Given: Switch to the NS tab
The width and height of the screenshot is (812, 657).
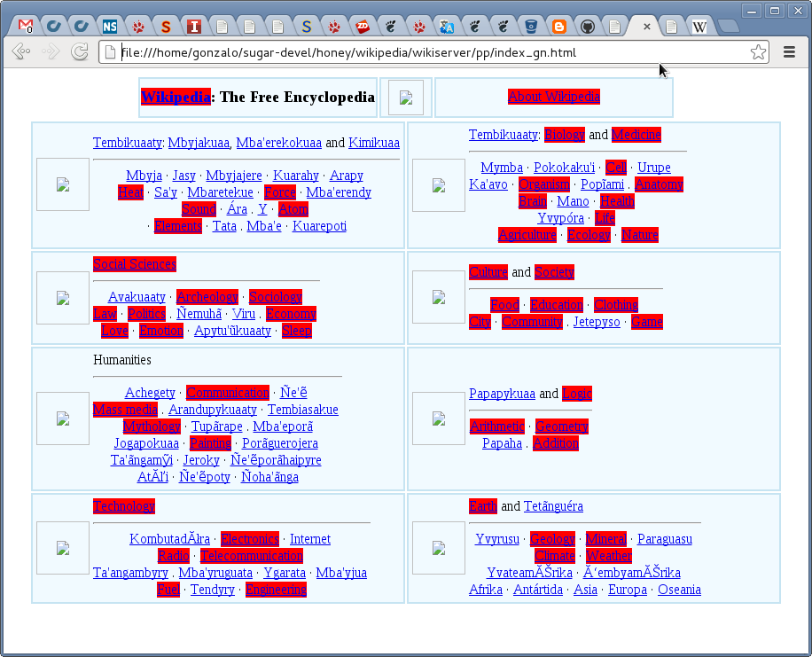Looking at the screenshot, I should coord(110,27).
